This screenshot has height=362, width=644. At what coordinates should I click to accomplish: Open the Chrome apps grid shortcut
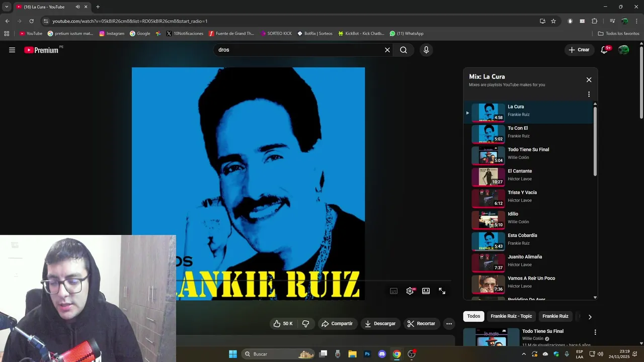7,34
